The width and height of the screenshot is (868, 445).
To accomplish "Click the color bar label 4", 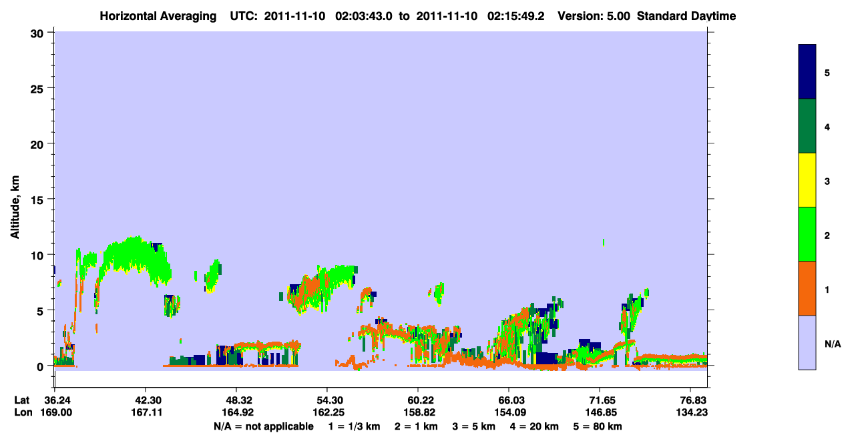I will [x=827, y=126].
